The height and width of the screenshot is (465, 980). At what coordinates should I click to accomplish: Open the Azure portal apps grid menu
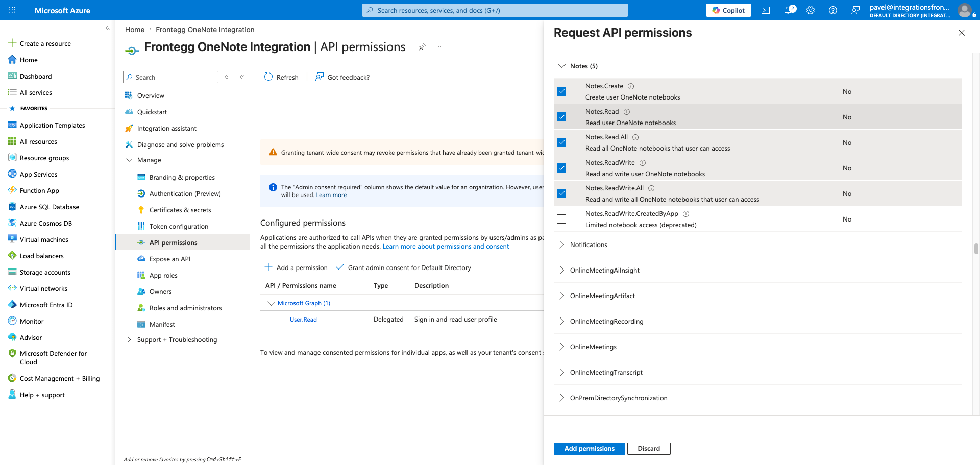coord(12,10)
